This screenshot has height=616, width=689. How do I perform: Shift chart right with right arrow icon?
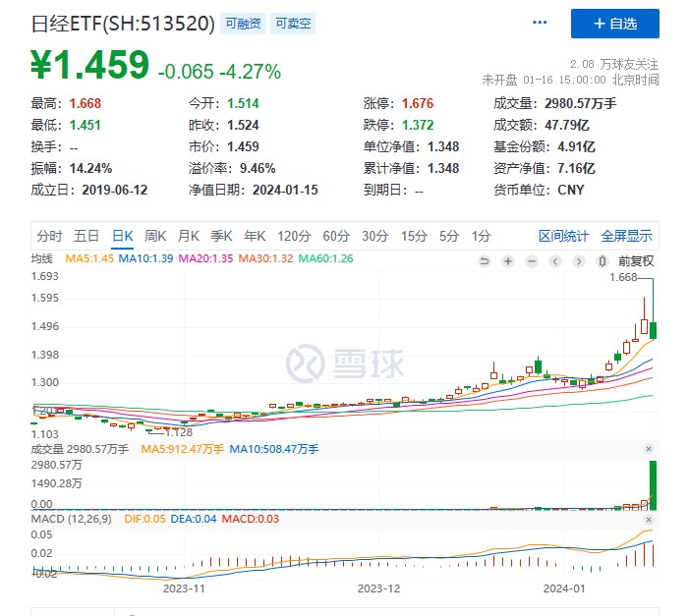click(579, 262)
